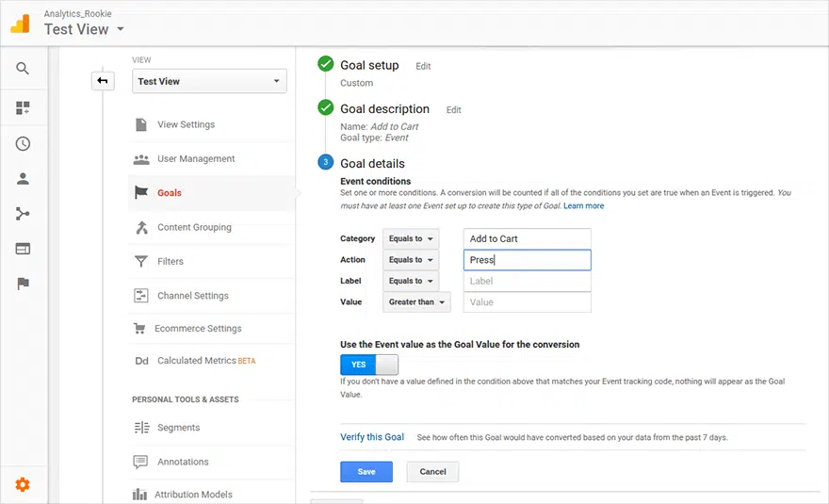
Task: Open the Conversions flag icon in sidebar
Action: pyautogui.click(x=23, y=284)
